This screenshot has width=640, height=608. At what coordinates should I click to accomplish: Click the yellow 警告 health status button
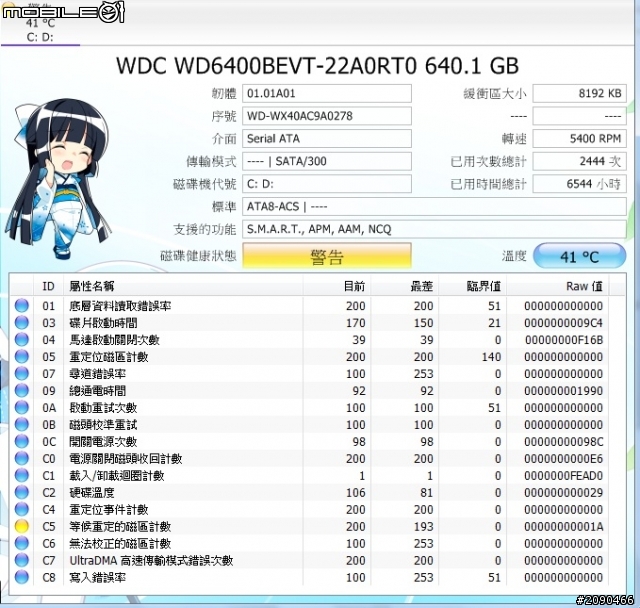click(327, 256)
